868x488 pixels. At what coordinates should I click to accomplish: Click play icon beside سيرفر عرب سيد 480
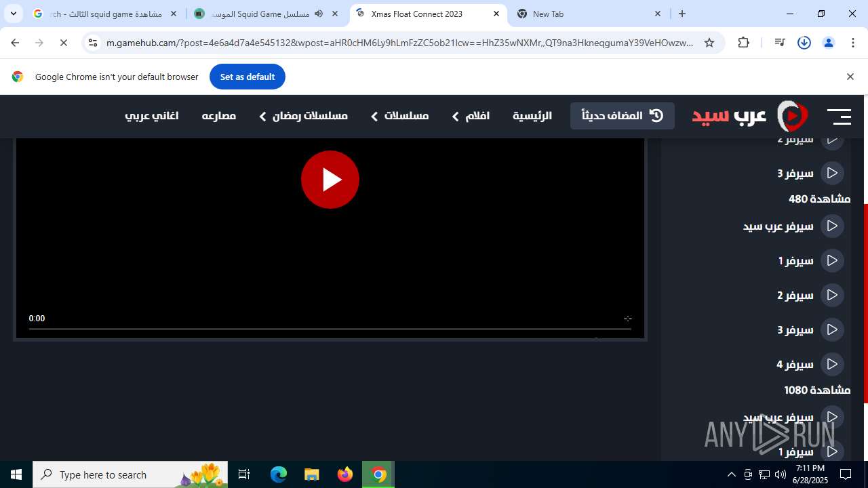(832, 226)
